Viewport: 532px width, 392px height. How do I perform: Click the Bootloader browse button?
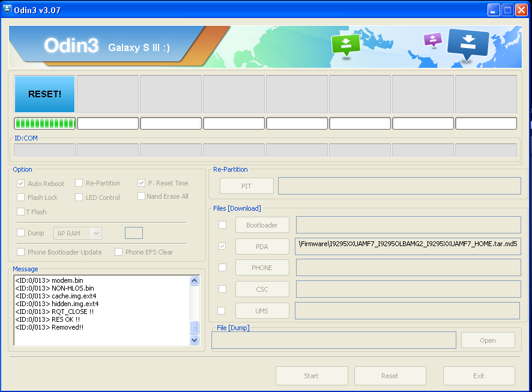coord(262,225)
